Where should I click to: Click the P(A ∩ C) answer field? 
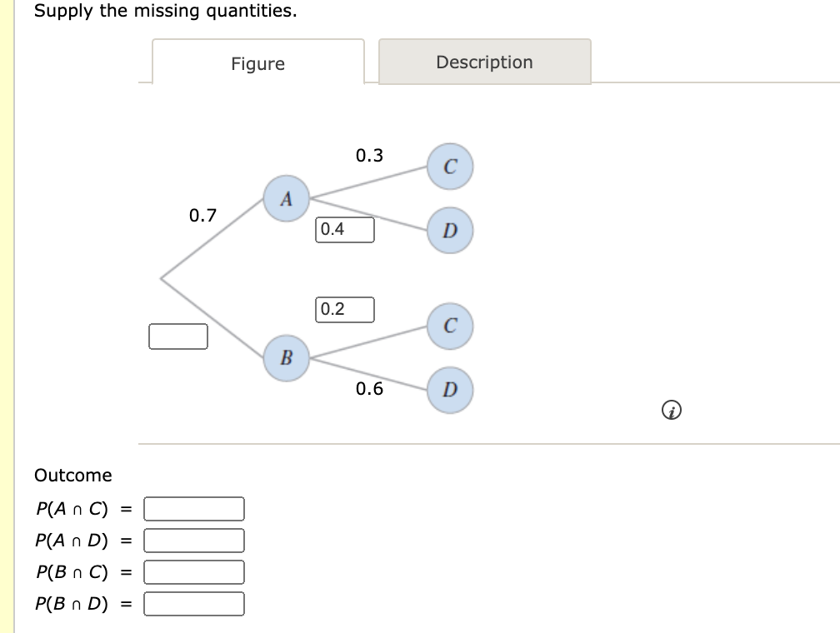192,508
